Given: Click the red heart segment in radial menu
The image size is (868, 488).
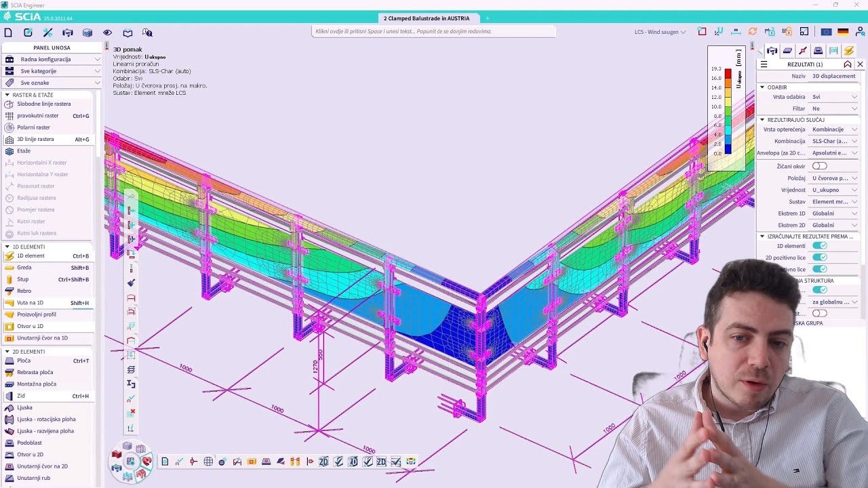Looking at the screenshot, I should pos(146,461).
